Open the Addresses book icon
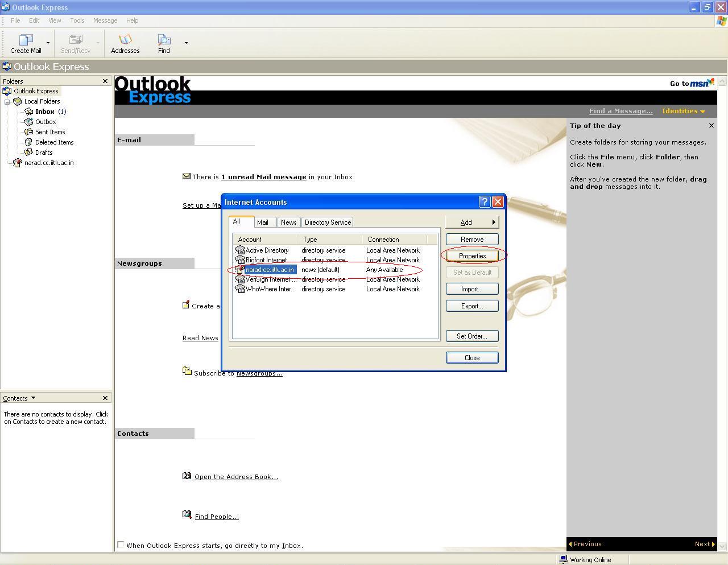This screenshot has width=728, height=565. point(125,40)
